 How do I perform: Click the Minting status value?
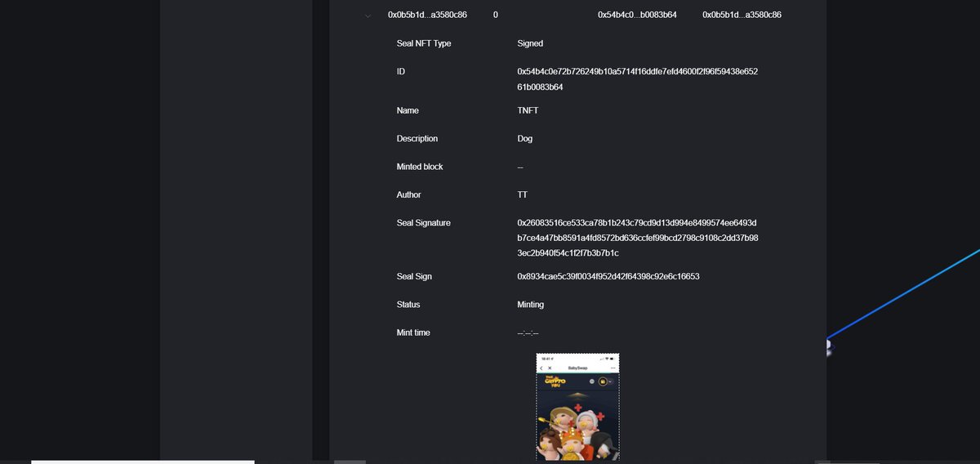(x=530, y=305)
